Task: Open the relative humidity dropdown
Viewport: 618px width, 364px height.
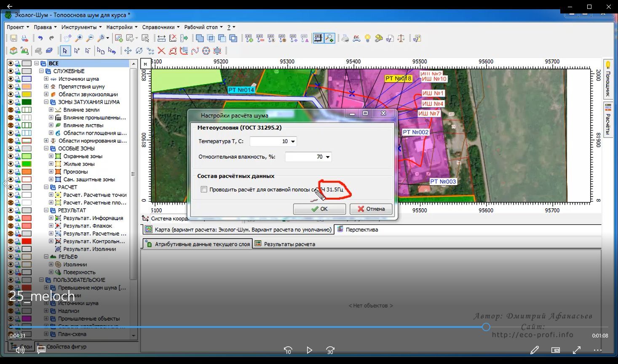Action: click(x=327, y=157)
